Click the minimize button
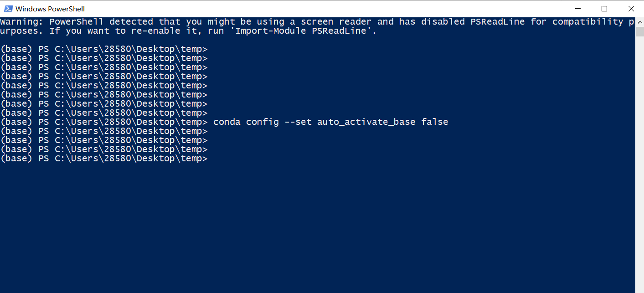644x293 pixels. point(578,8)
